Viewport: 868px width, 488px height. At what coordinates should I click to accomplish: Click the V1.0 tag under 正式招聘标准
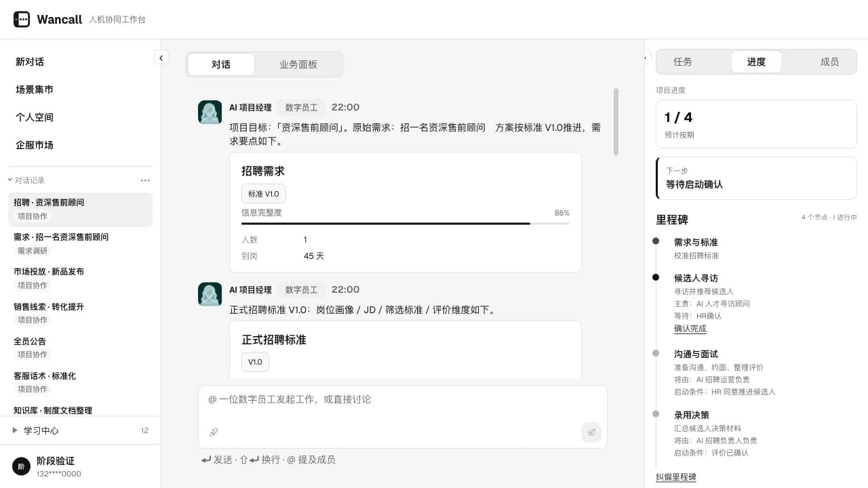[255, 362]
